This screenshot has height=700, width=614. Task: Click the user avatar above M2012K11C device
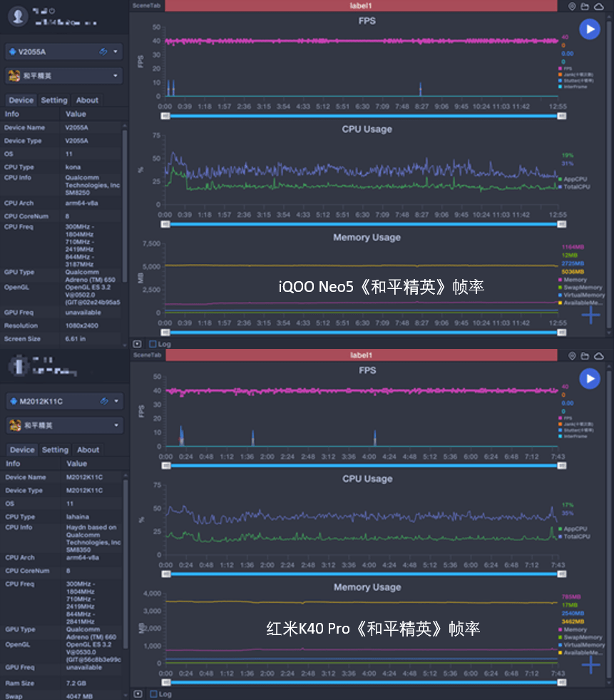coord(19,365)
